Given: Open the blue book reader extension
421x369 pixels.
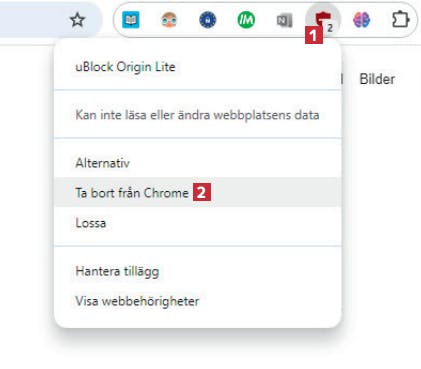Looking at the screenshot, I should coord(130,20).
